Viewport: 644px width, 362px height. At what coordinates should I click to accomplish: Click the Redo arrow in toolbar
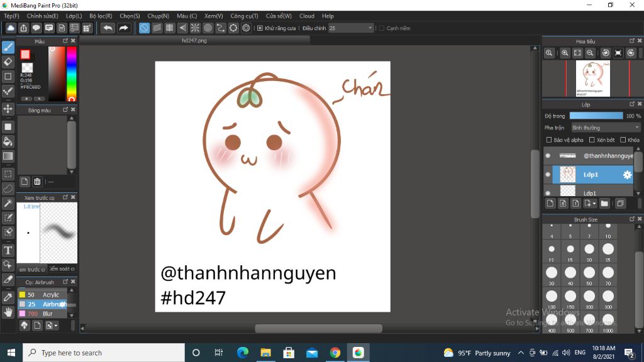tap(123, 28)
